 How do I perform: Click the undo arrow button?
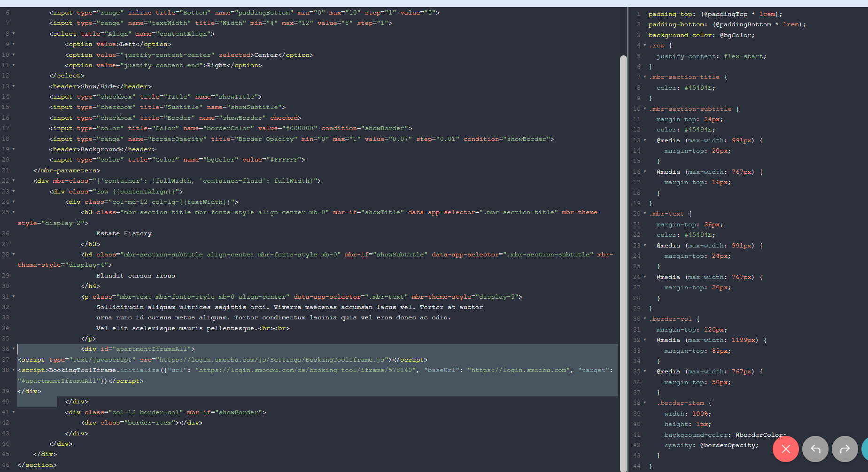pyautogui.click(x=815, y=449)
